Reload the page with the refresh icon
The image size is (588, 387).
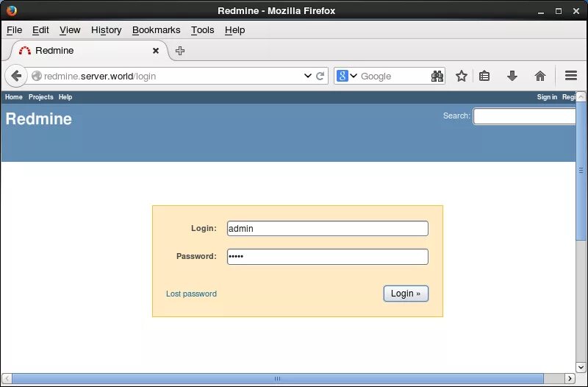tap(320, 77)
